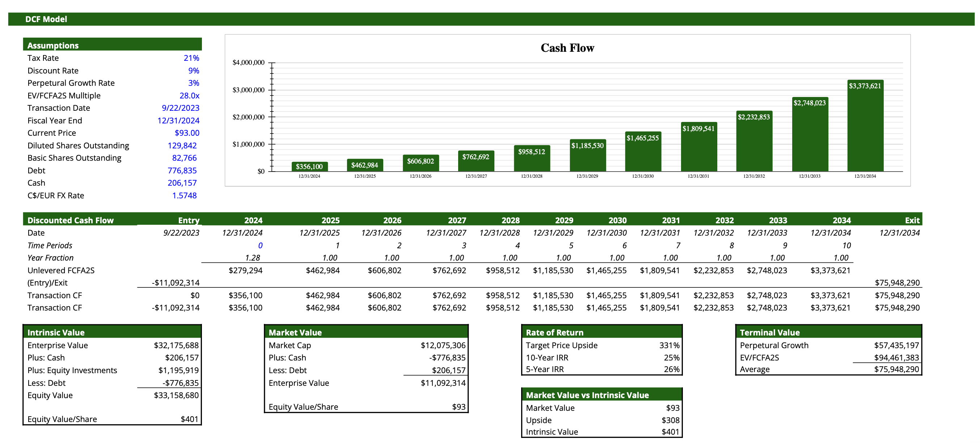Click the Upside $308 cell
Viewport: 980px width, 443px height.
click(670, 420)
